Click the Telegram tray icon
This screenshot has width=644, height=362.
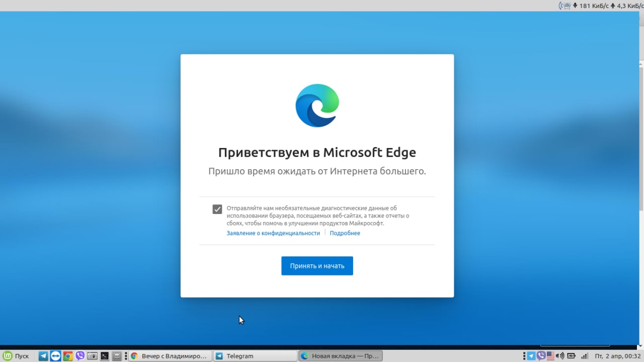(x=531, y=356)
